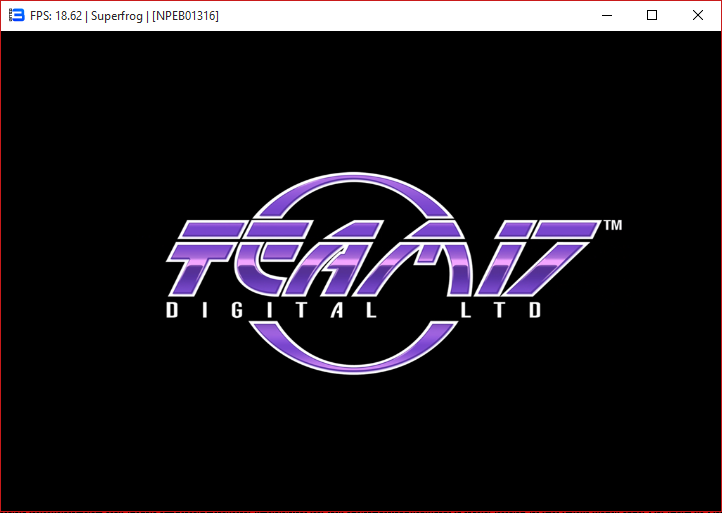
Task: Click the empty title bar area
Action: 400,16
